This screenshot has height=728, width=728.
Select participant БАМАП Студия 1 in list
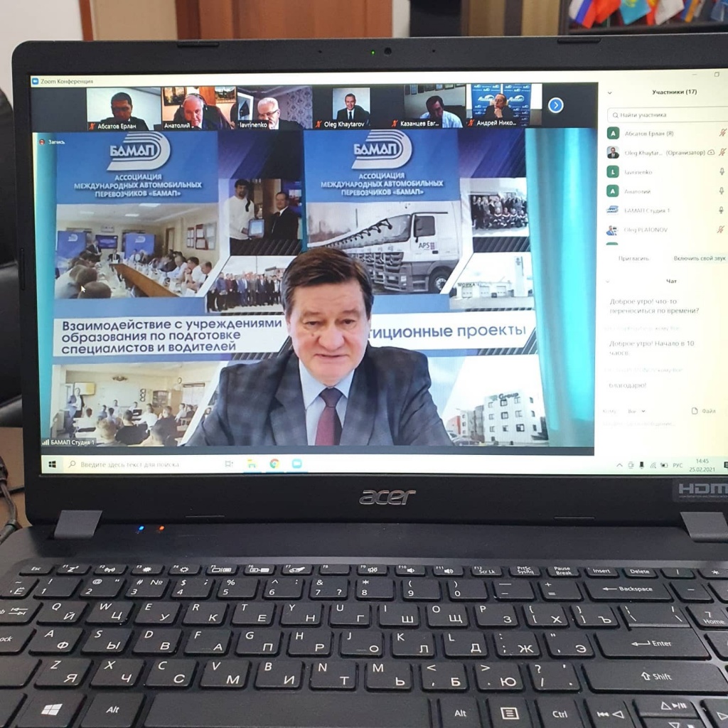point(667,210)
